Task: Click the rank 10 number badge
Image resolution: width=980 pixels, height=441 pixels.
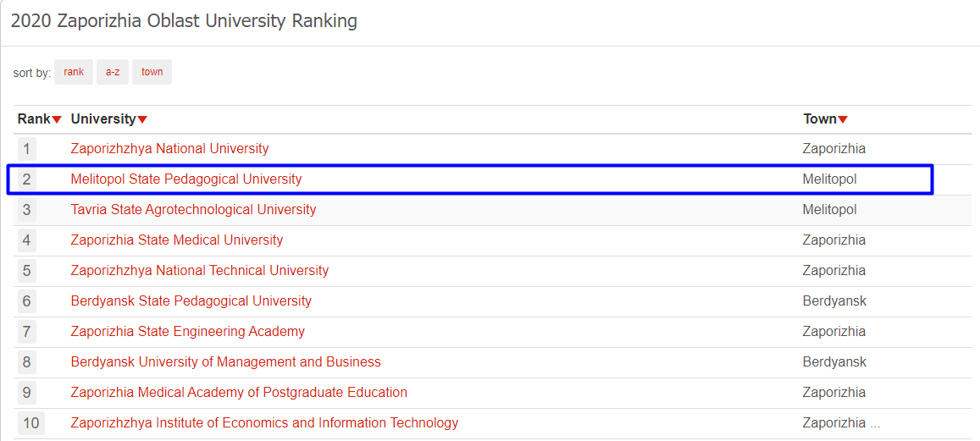Action: (30, 423)
